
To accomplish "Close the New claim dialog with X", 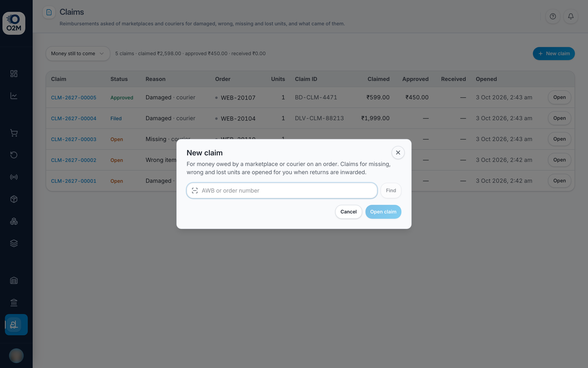I will [x=398, y=153].
